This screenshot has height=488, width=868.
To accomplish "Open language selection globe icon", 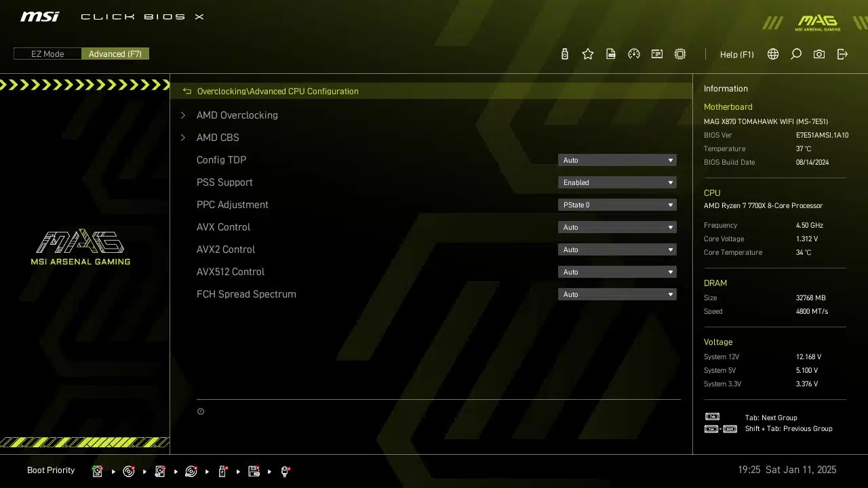I will point(773,54).
